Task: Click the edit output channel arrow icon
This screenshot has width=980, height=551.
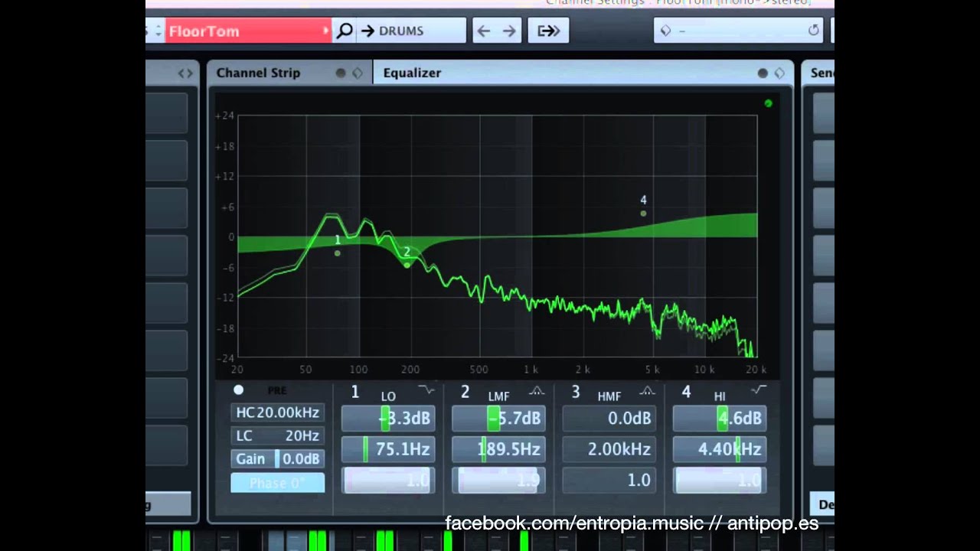Action: click(x=548, y=31)
